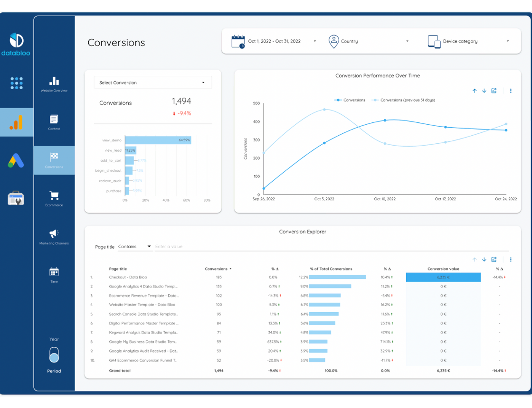Open the apps grid icon above Google Analytics

(16, 83)
